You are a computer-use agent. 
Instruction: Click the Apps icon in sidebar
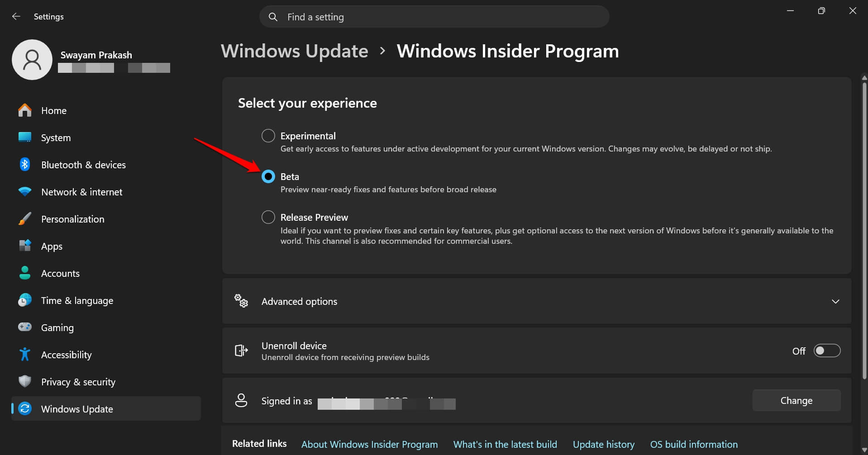(25, 246)
